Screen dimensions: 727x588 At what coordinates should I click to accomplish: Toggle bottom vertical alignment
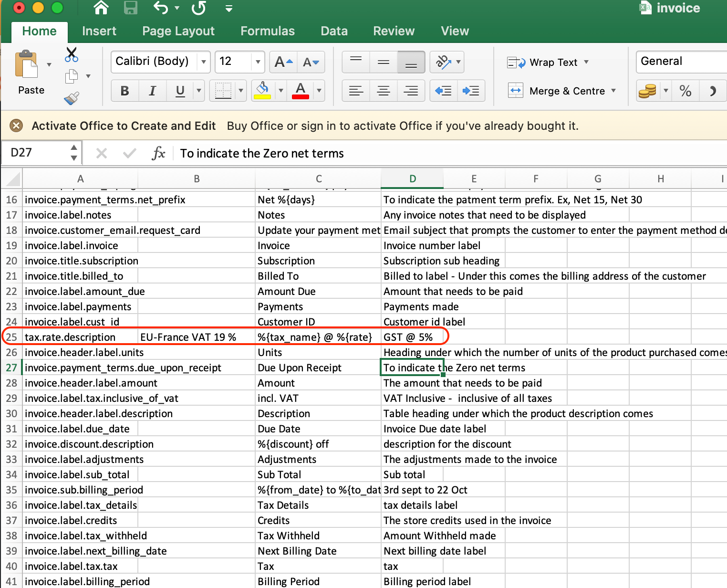click(x=411, y=62)
